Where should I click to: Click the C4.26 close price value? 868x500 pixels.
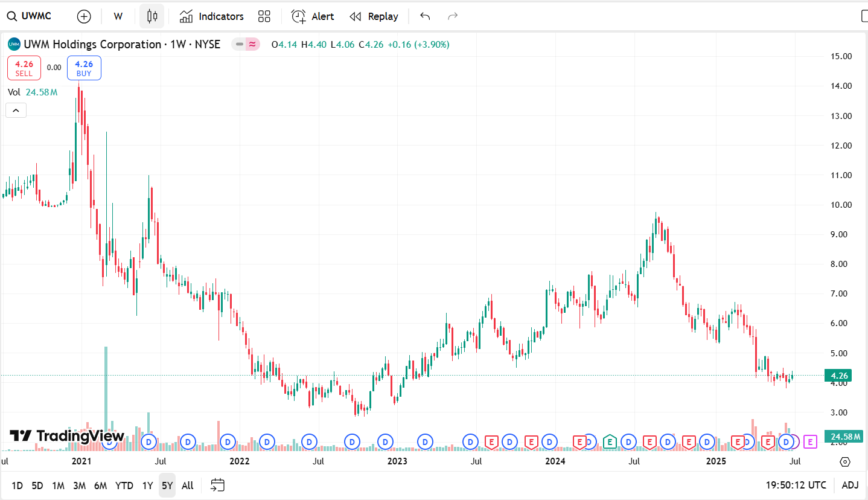coord(371,44)
